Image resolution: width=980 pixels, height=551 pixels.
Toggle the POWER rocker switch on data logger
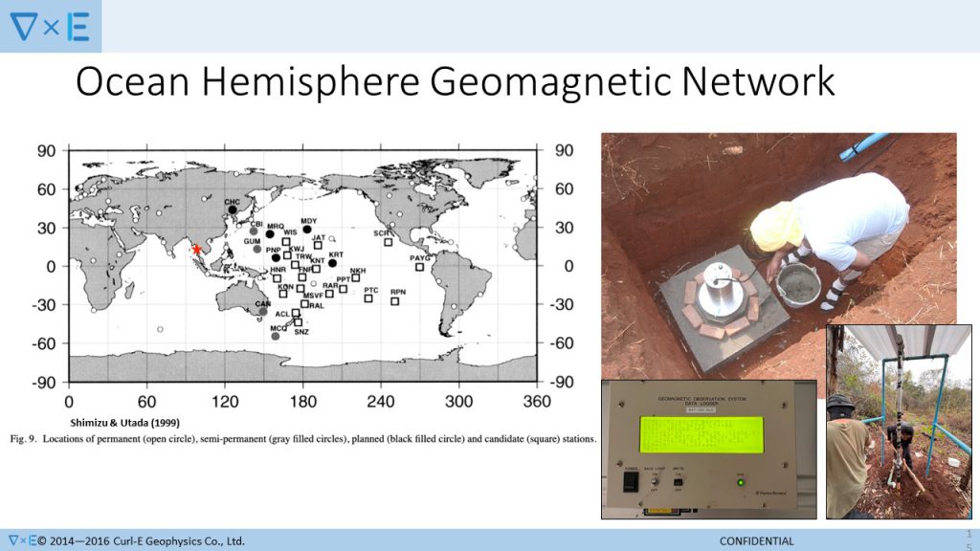631,482
